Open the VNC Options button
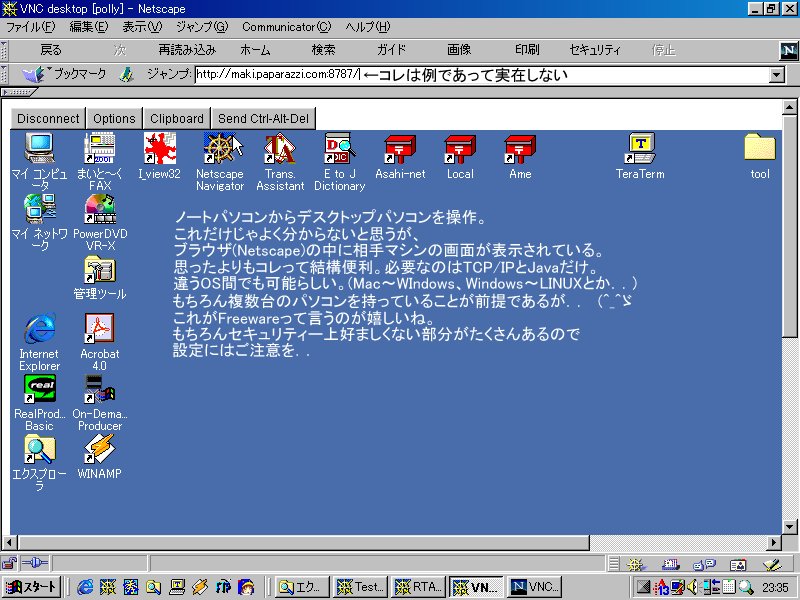This screenshot has height=600, width=800. [x=114, y=118]
